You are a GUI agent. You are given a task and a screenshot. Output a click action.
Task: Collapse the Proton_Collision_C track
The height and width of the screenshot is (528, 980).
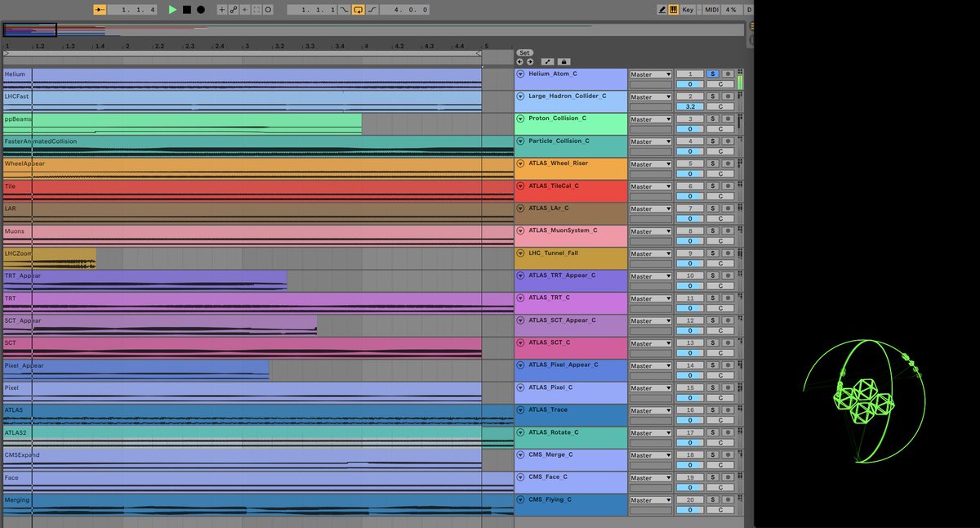[520, 119]
